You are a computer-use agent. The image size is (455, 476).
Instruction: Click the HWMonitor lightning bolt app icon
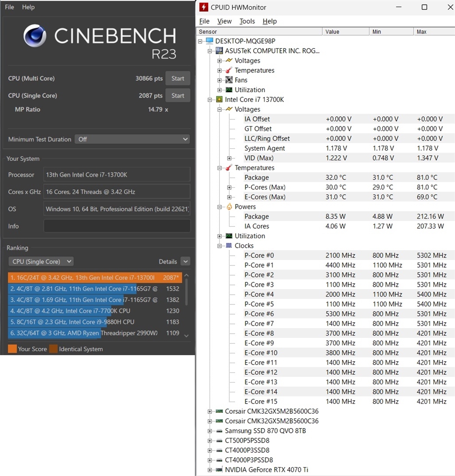tap(204, 7)
